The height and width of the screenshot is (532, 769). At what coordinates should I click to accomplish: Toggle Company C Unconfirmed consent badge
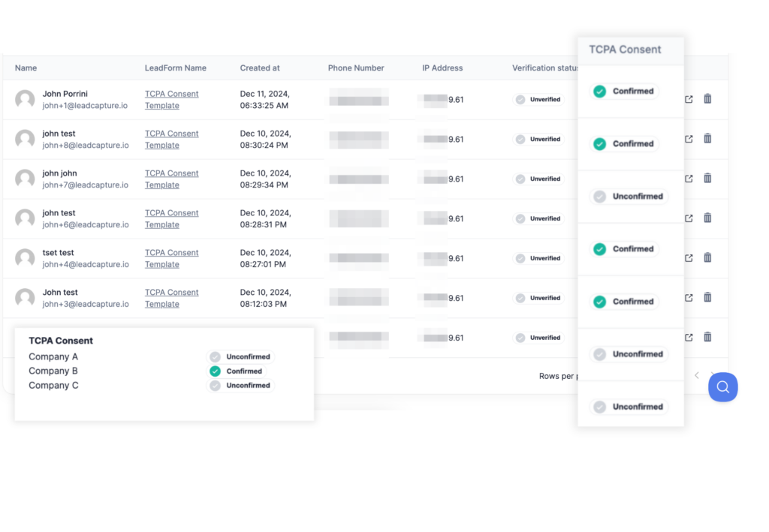coord(240,386)
